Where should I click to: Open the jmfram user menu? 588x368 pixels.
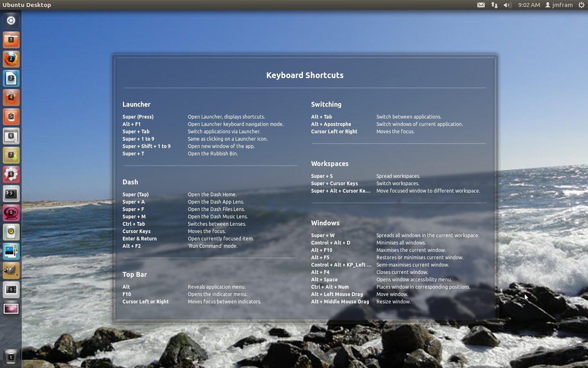coord(559,5)
